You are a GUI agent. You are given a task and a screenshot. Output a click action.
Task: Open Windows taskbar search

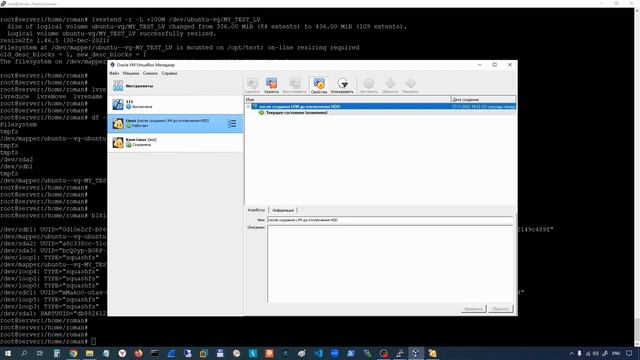click(24, 353)
